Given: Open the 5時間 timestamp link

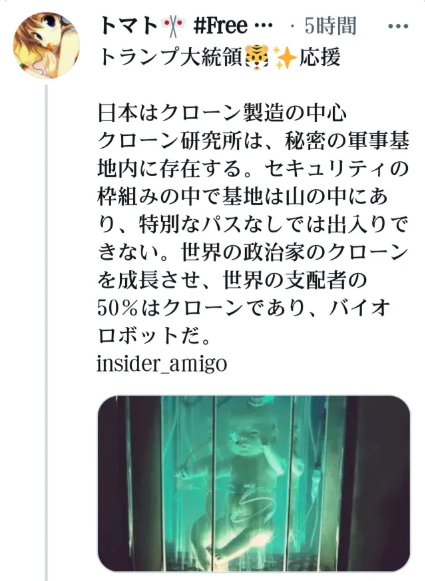Looking at the screenshot, I should click(330, 26).
